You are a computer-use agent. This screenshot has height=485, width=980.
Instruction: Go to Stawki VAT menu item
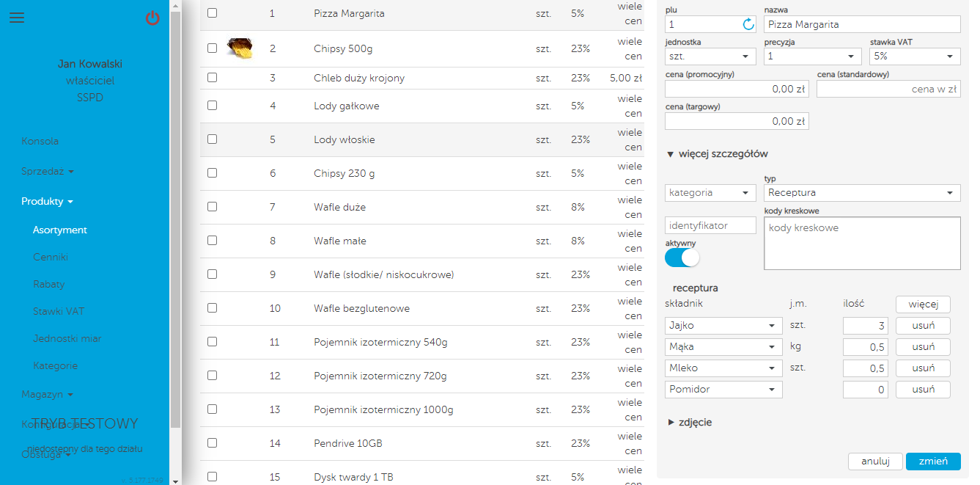pos(58,311)
